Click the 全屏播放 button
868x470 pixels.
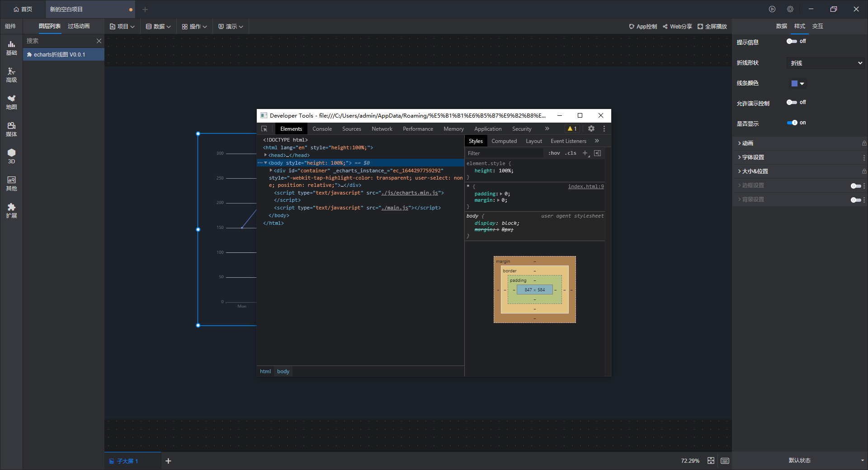[x=712, y=27]
